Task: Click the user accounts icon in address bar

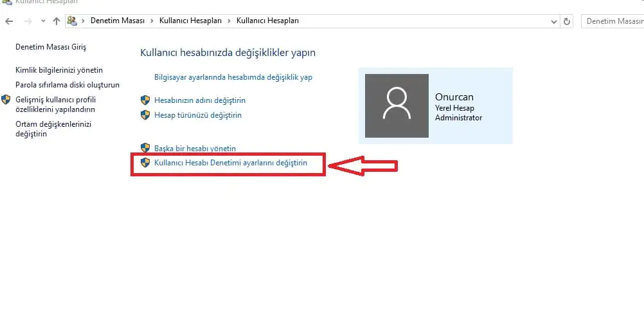Action: click(x=72, y=21)
